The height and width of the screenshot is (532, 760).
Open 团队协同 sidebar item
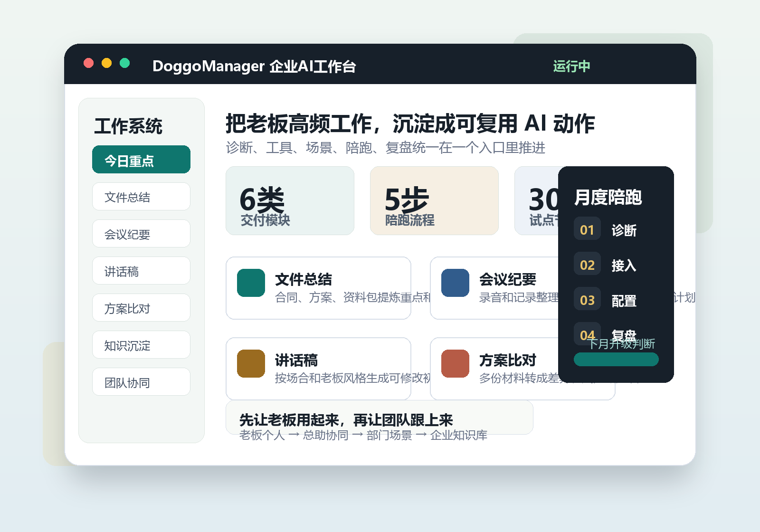click(x=141, y=382)
